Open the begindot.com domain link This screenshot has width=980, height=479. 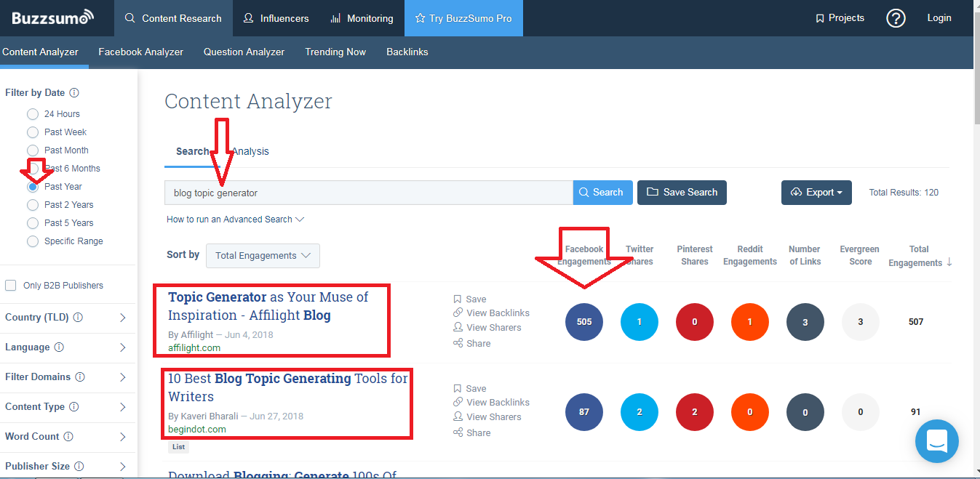click(197, 430)
